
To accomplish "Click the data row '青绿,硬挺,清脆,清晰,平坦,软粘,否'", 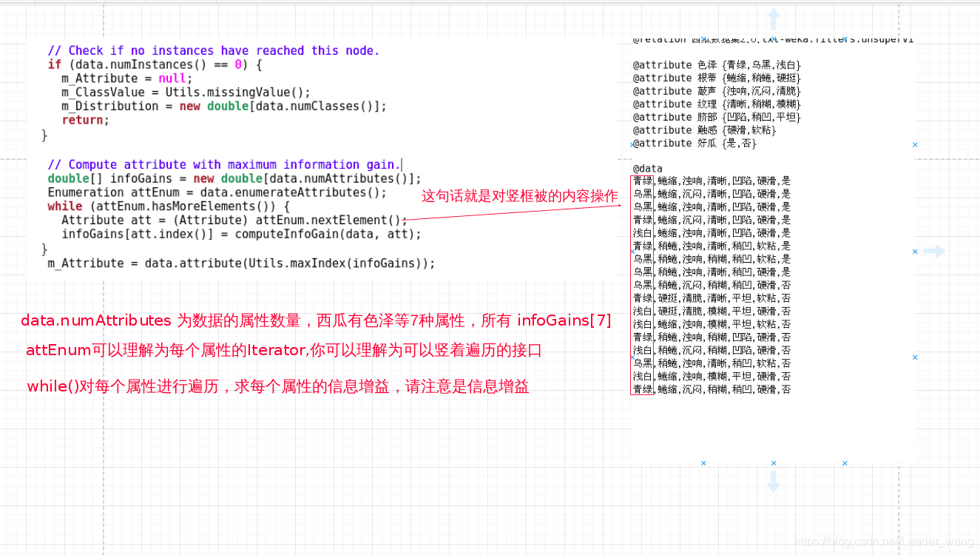I will [x=712, y=297].
